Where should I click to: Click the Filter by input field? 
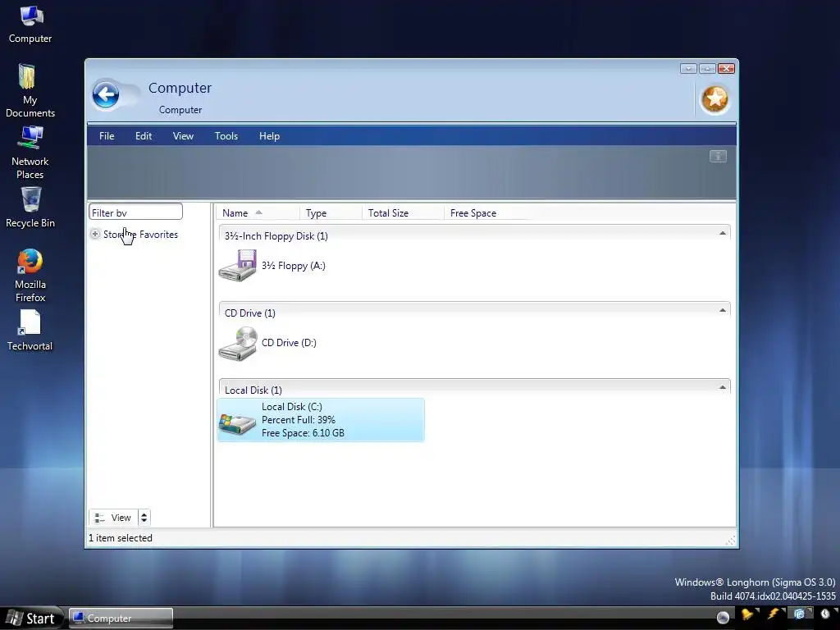pyautogui.click(x=135, y=212)
